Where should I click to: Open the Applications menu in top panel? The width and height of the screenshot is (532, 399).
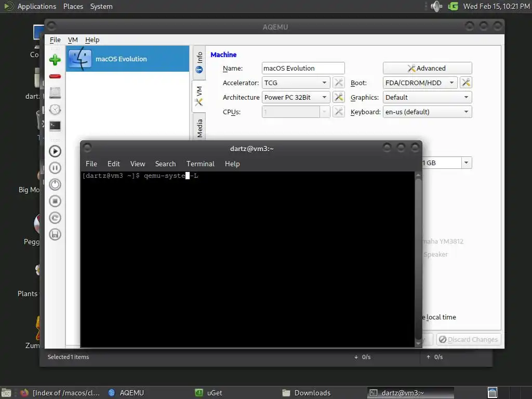37,6
